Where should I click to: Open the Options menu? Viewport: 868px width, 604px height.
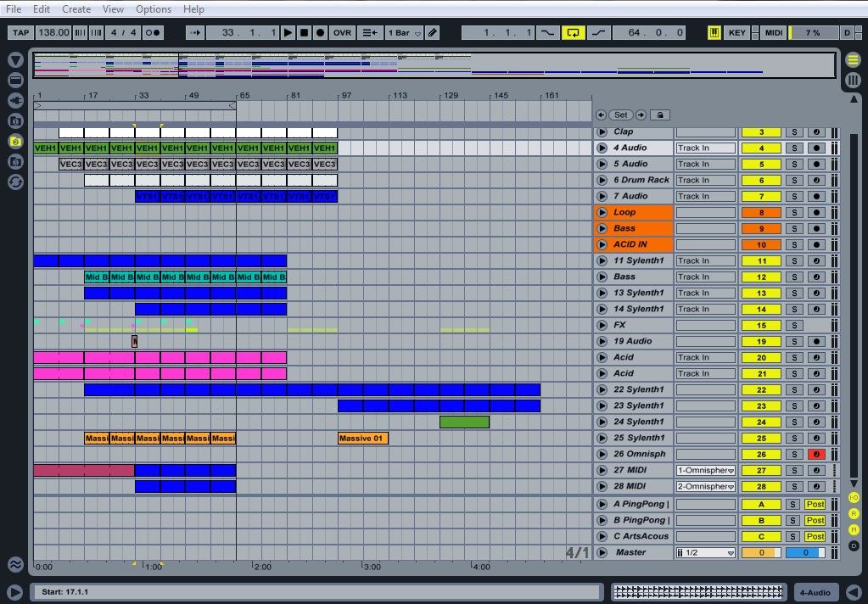tap(154, 8)
